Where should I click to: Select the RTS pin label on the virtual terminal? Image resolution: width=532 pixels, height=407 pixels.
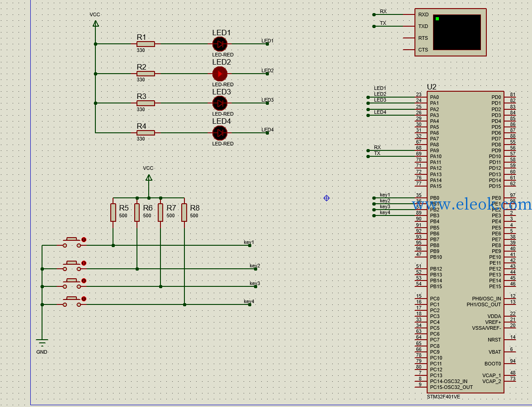click(x=423, y=38)
